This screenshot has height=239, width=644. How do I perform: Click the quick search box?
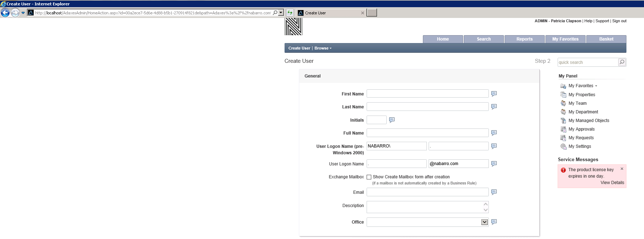point(588,62)
